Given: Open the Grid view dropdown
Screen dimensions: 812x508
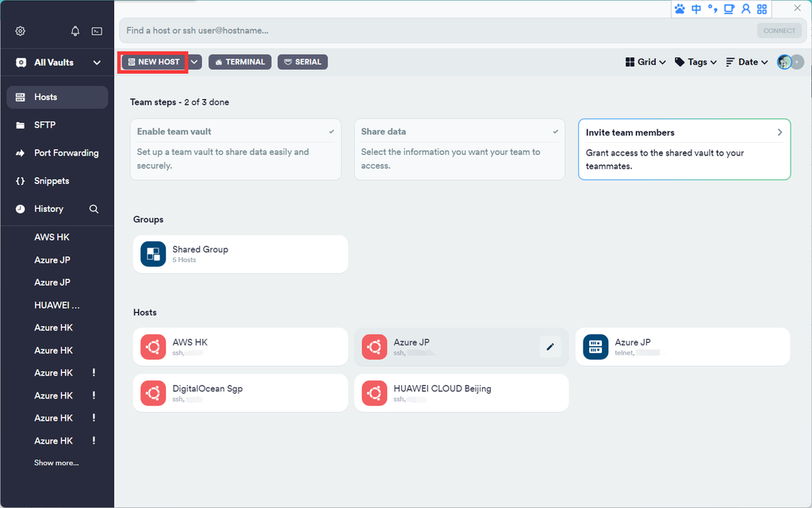Looking at the screenshot, I should coord(645,62).
